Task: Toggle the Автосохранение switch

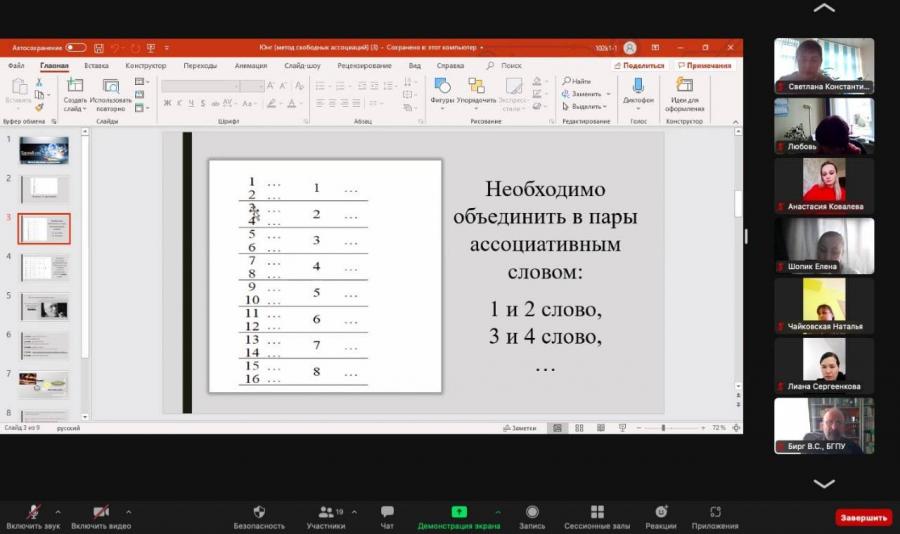Action: (x=76, y=48)
